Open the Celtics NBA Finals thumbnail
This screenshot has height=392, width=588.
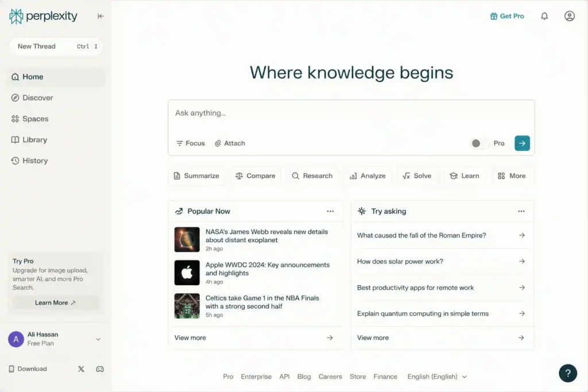pos(187,306)
